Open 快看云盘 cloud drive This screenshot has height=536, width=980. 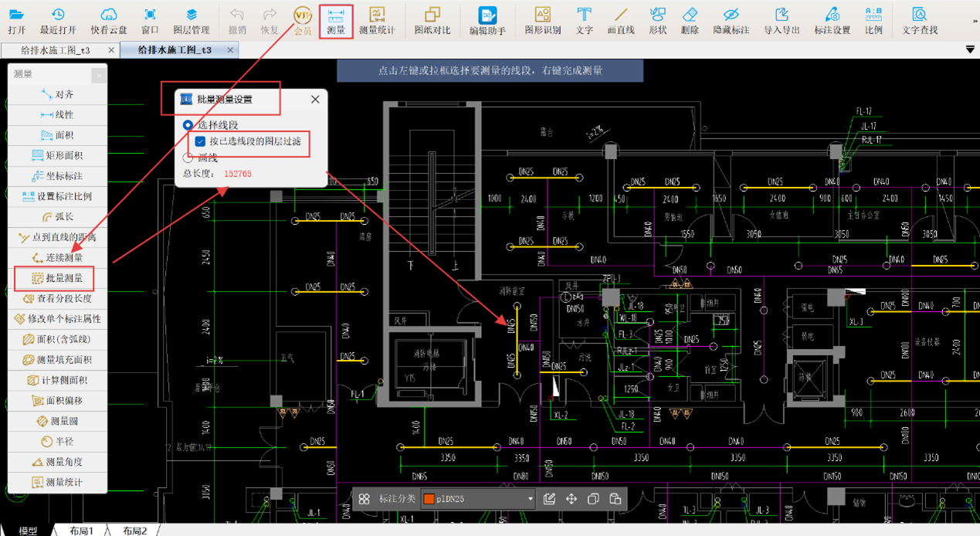(109, 21)
